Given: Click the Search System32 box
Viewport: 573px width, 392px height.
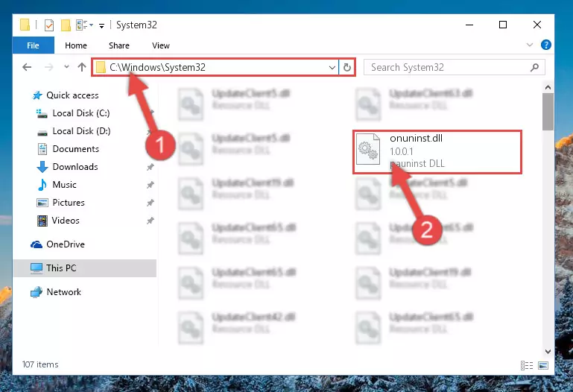Looking at the screenshot, I should pos(455,67).
